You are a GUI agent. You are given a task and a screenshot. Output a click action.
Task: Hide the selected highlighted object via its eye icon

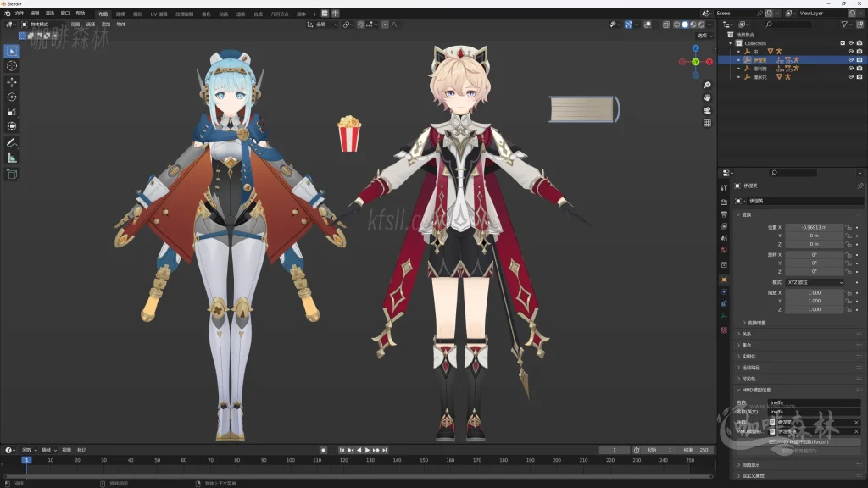click(851, 60)
